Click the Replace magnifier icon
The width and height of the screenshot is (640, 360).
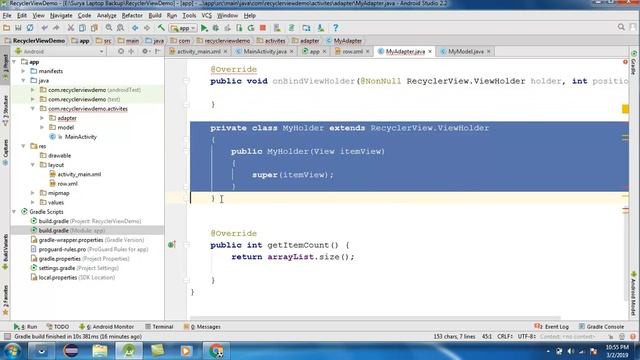click(120, 28)
